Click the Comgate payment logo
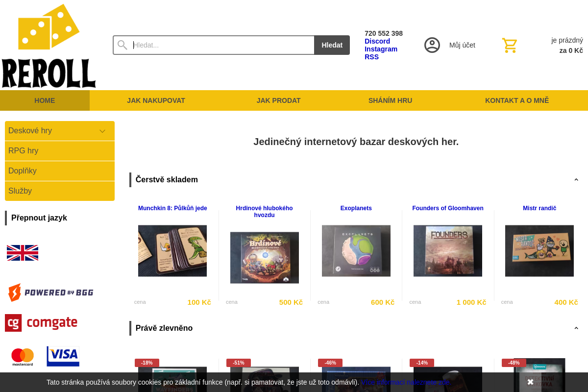This screenshot has height=392, width=588. click(41, 323)
